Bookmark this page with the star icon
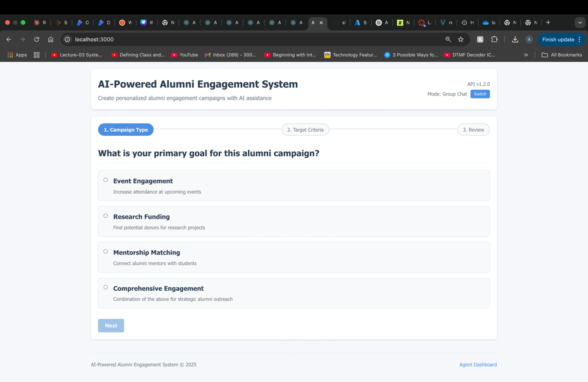The height and width of the screenshot is (382, 588). 461,39
